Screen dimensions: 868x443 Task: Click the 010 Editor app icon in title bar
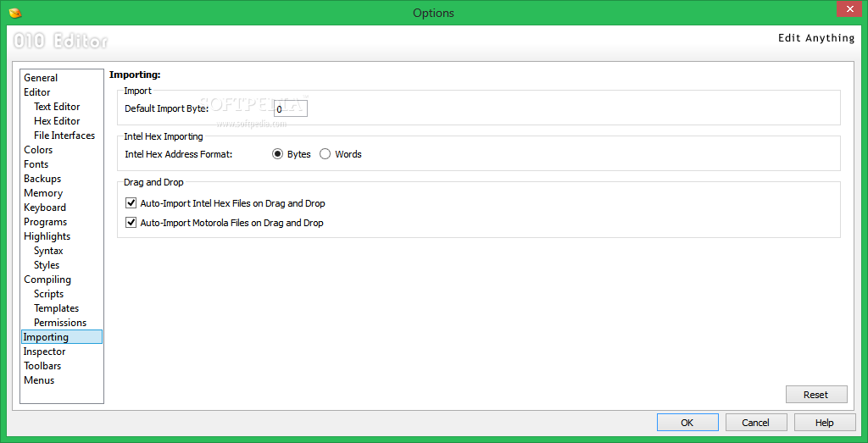[x=15, y=12]
